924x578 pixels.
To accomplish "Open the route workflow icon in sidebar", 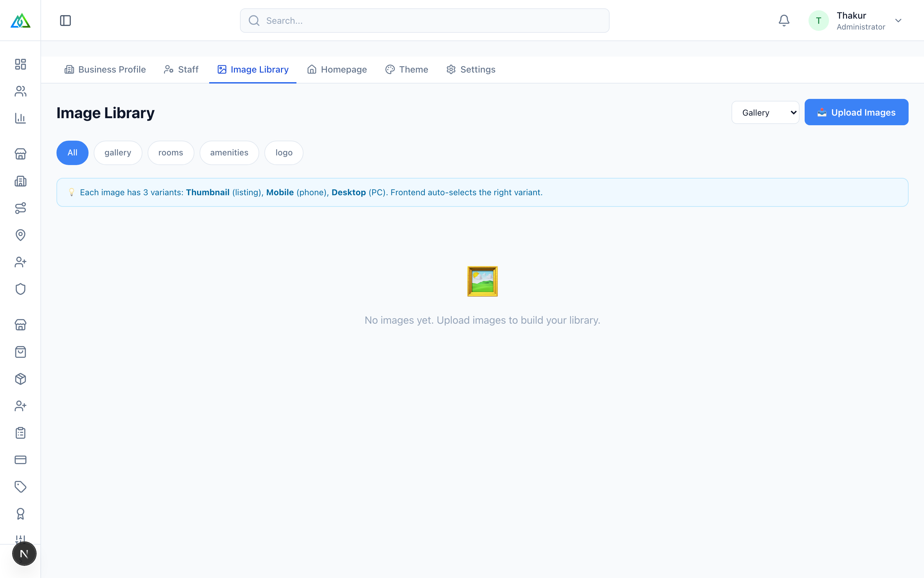I will pyautogui.click(x=21, y=208).
